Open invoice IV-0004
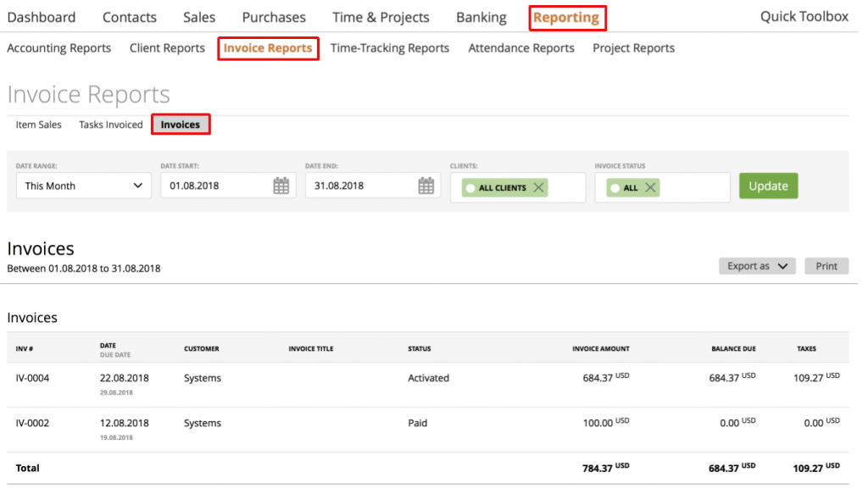Image resolution: width=868 pixels, height=500 pixels. 30,378
